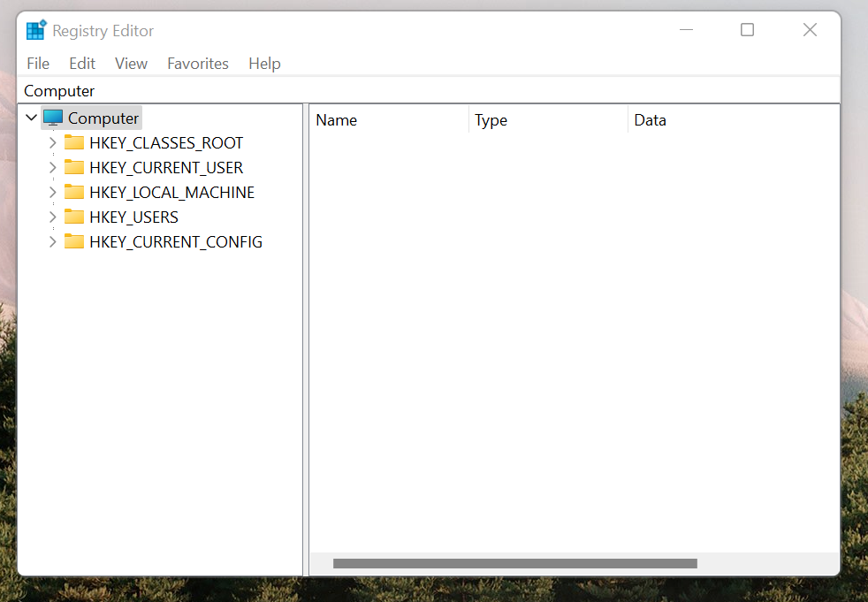Minimize the Registry Editor window
Screen dimensions: 868x602
tap(687, 30)
